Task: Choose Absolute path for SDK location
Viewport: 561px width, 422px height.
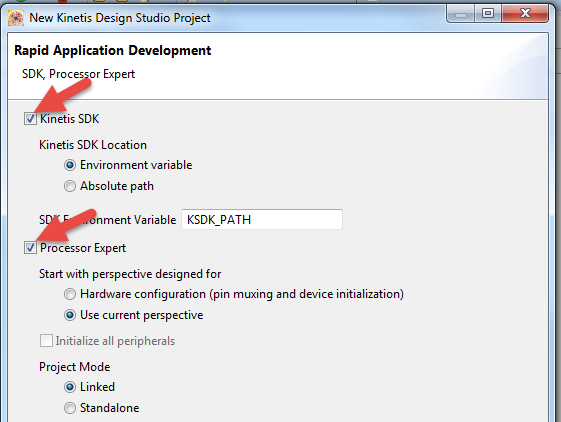Action: [x=70, y=186]
